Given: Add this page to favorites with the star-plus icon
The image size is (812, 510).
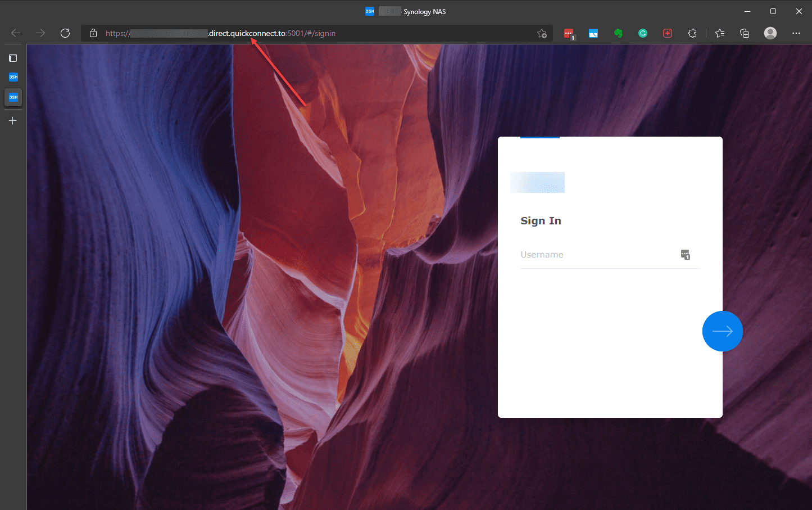Looking at the screenshot, I should [542, 33].
